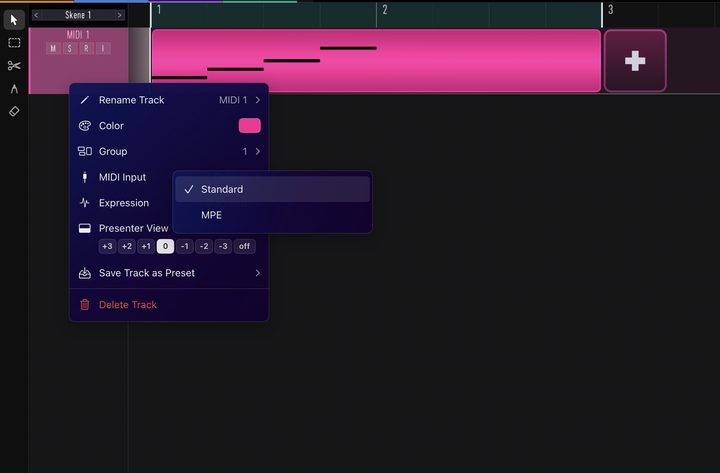
Task: Set Presenter View to 0
Action: pos(165,247)
